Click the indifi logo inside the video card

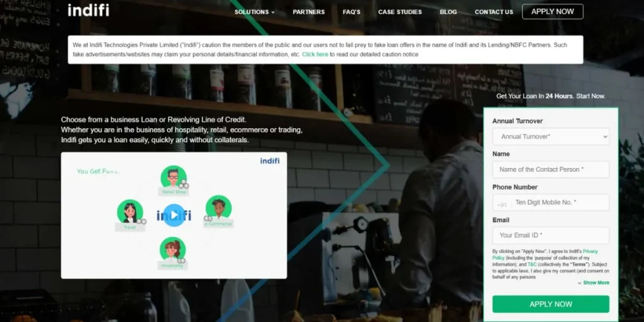click(270, 161)
